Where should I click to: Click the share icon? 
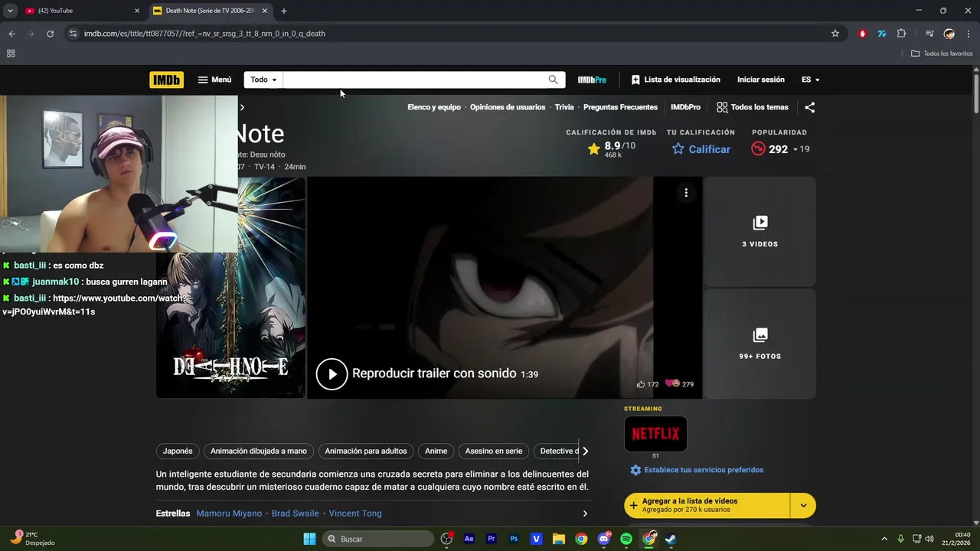pyautogui.click(x=810, y=107)
